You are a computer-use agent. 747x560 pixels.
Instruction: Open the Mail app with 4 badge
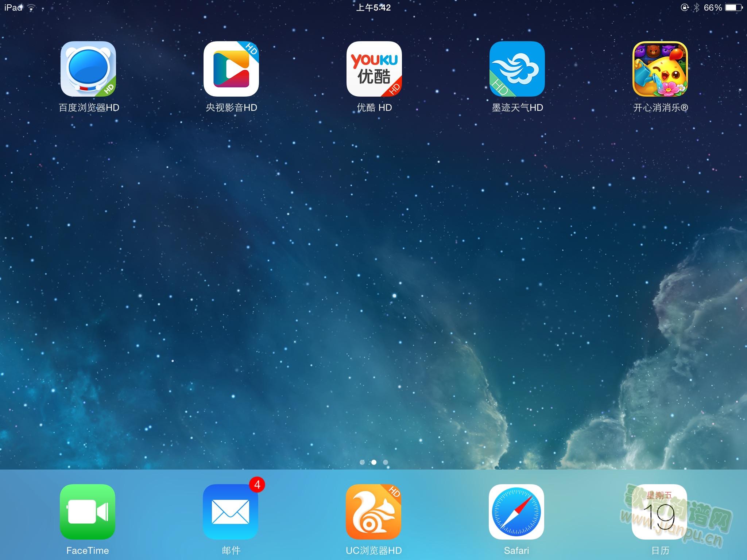pos(231,512)
